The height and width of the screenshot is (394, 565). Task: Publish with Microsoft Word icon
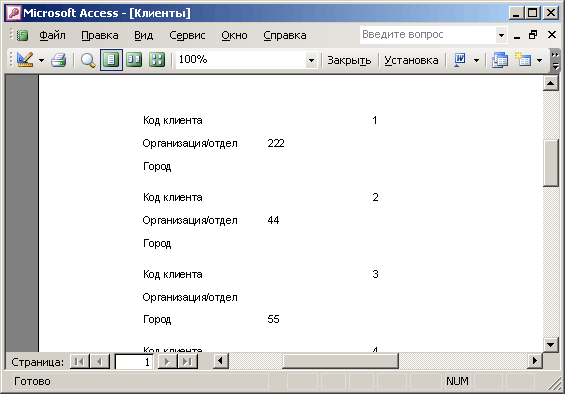pos(460,60)
